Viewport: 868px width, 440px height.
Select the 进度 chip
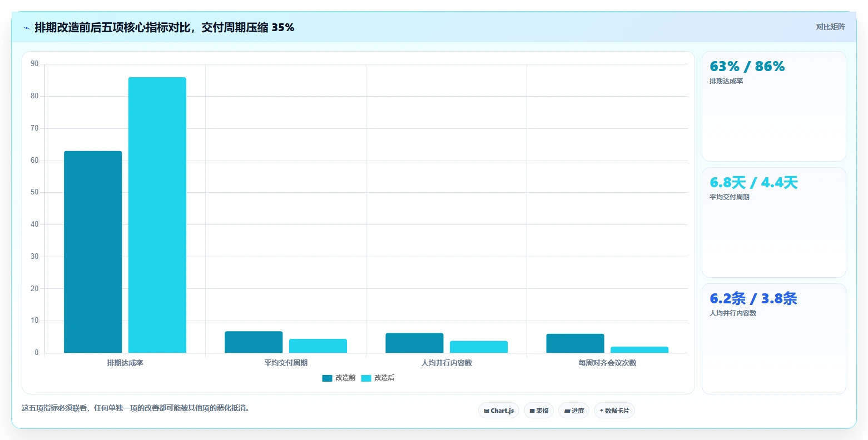click(x=574, y=411)
